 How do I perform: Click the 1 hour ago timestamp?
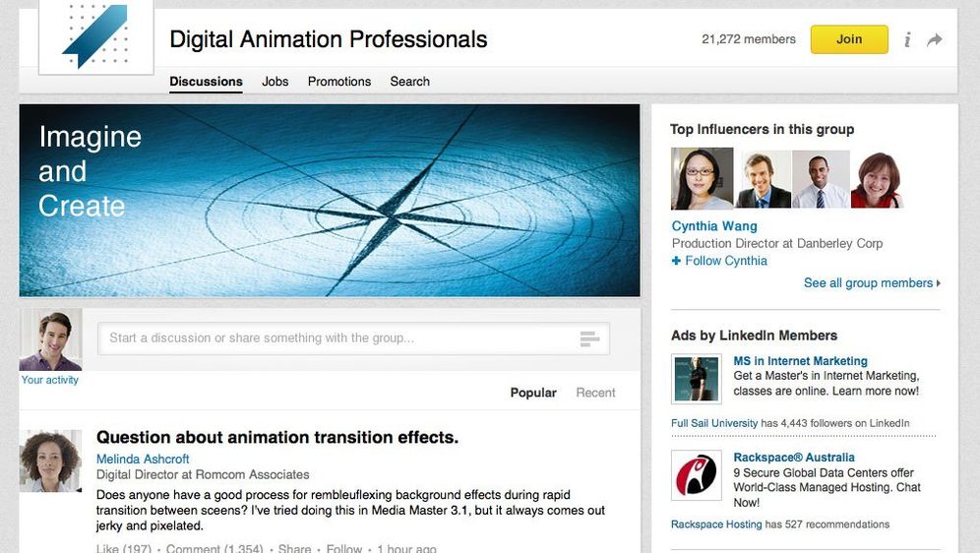coord(406,548)
